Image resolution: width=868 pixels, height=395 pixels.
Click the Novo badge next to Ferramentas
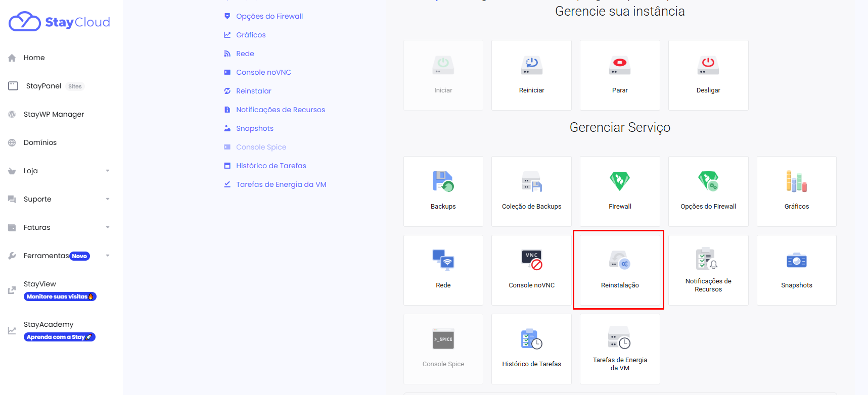click(79, 256)
